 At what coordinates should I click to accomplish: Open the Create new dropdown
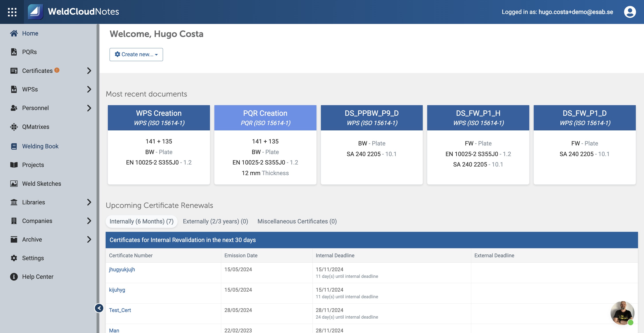tap(136, 54)
